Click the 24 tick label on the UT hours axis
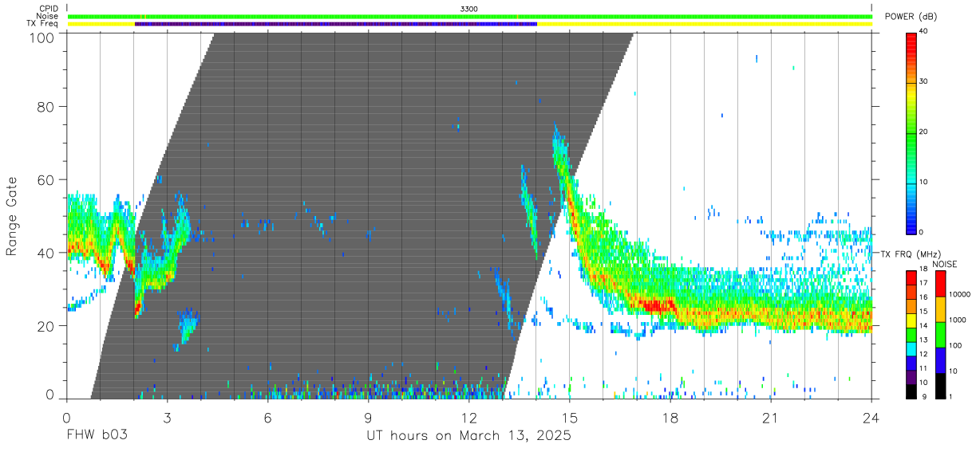 (x=871, y=417)
